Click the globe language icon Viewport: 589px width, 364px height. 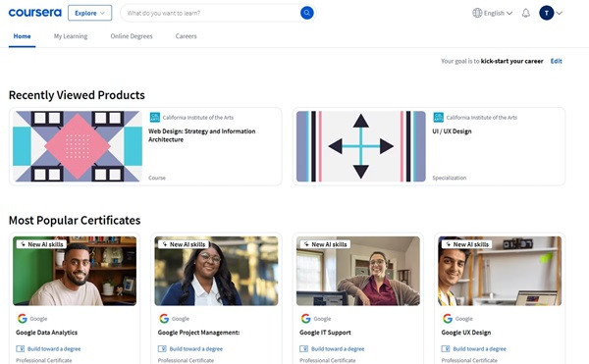click(477, 13)
